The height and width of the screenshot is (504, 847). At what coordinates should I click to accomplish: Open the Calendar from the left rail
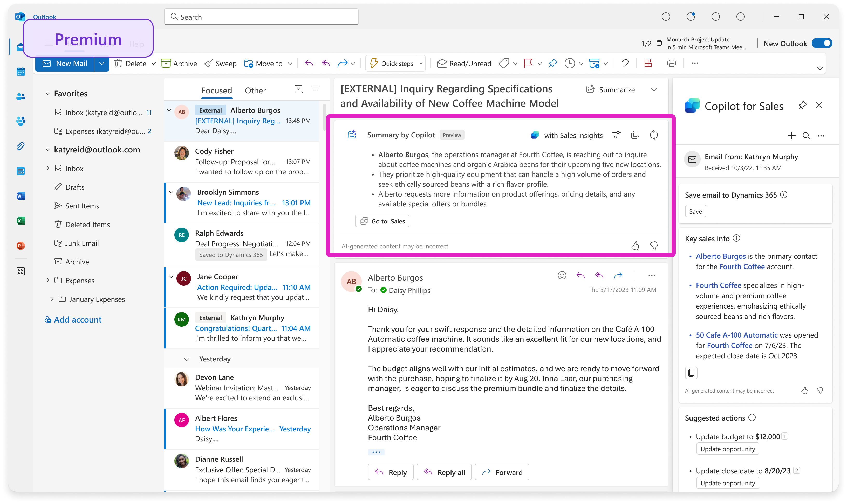tap(21, 72)
